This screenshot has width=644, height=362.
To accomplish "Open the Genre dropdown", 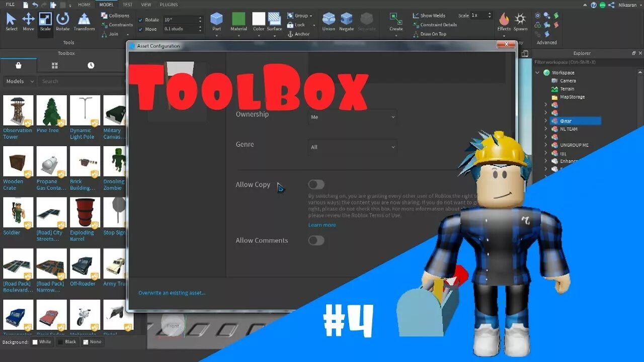I will (353, 147).
